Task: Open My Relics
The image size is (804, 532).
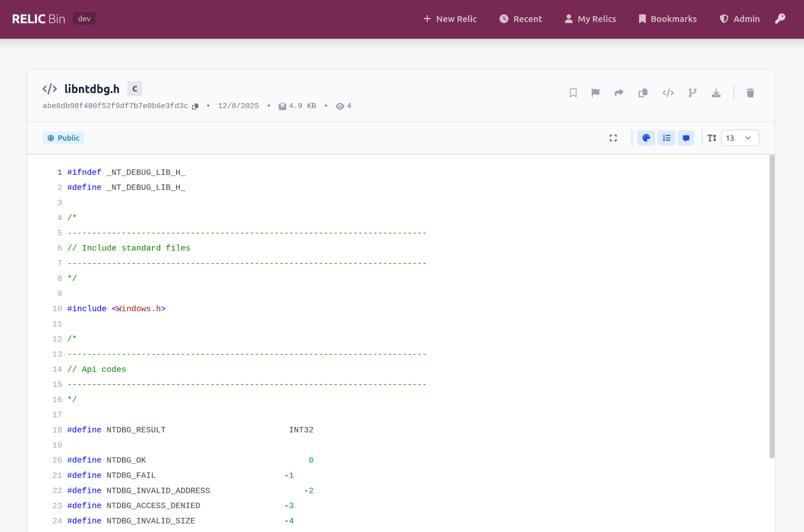Action: point(591,19)
